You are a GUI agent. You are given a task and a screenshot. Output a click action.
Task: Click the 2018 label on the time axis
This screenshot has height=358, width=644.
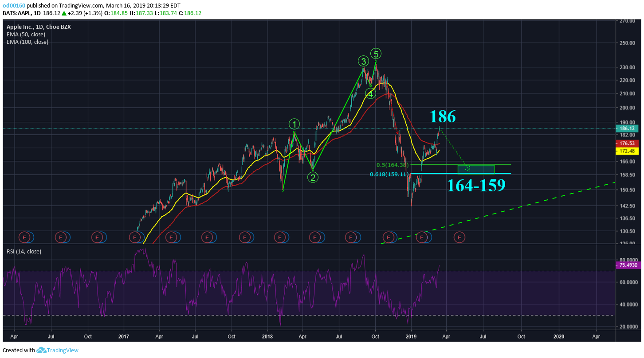[x=267, y=336]
